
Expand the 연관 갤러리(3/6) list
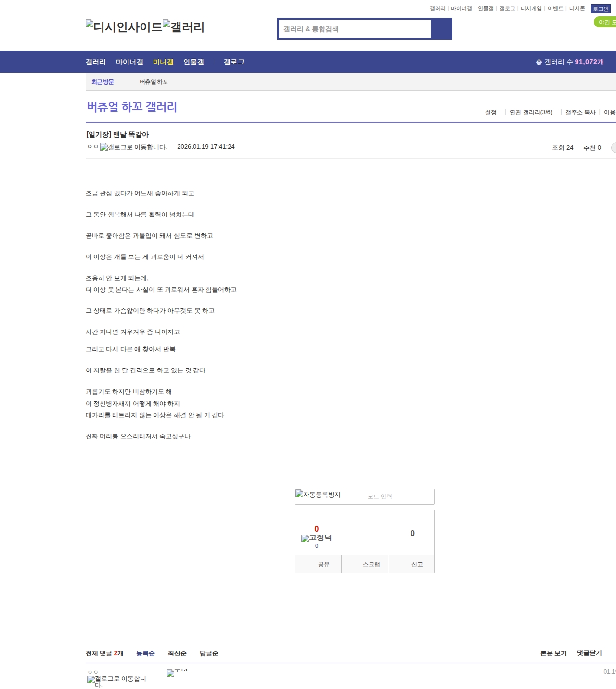pyautogui.click(x=530, y=112)
